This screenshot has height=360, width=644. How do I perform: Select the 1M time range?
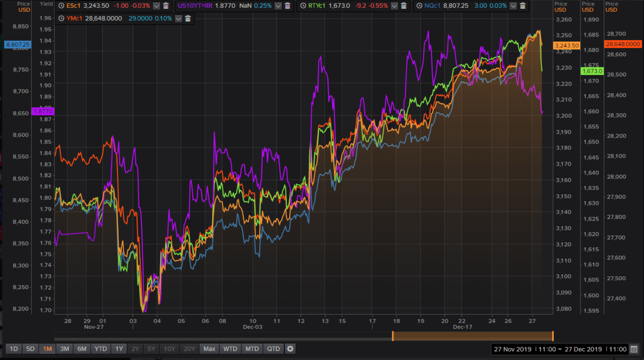click(48, 349)
